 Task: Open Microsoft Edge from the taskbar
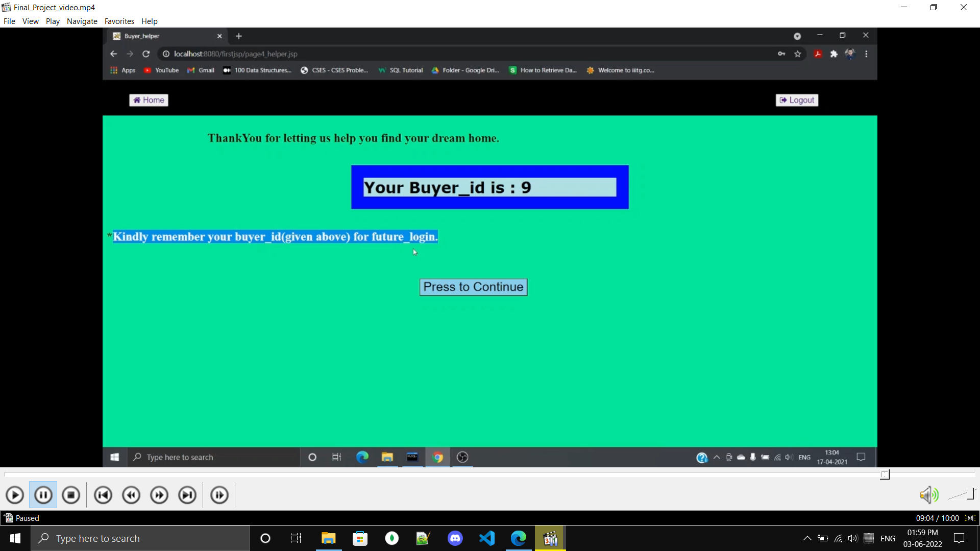(x=519, y=538)
